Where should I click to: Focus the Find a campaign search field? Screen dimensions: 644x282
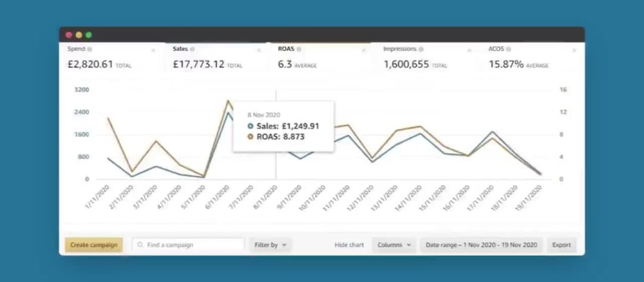tap(188, 245)
